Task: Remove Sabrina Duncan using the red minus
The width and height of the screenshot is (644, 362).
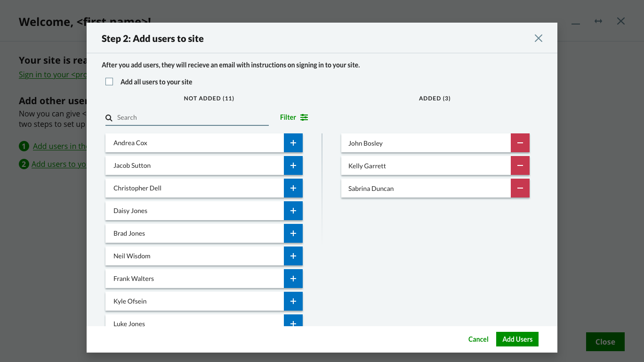Action: click(520, 188)
